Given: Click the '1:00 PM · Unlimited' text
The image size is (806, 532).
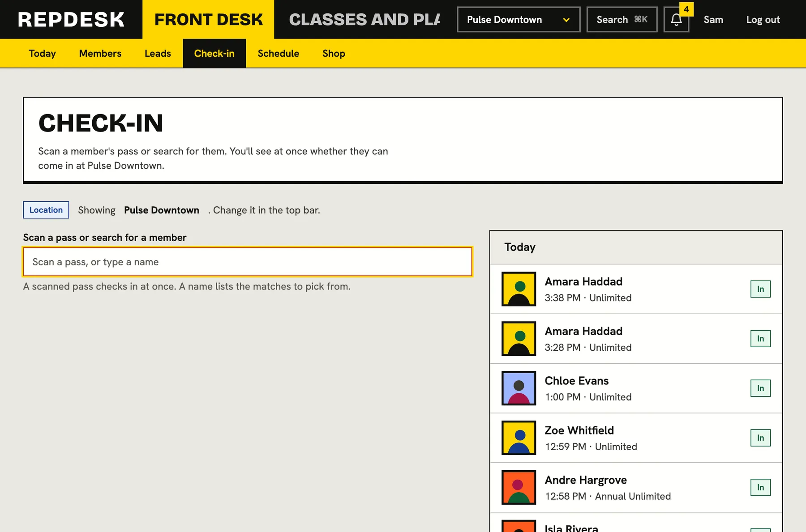Looking at the screenshot, I should (x=588, y=397).
